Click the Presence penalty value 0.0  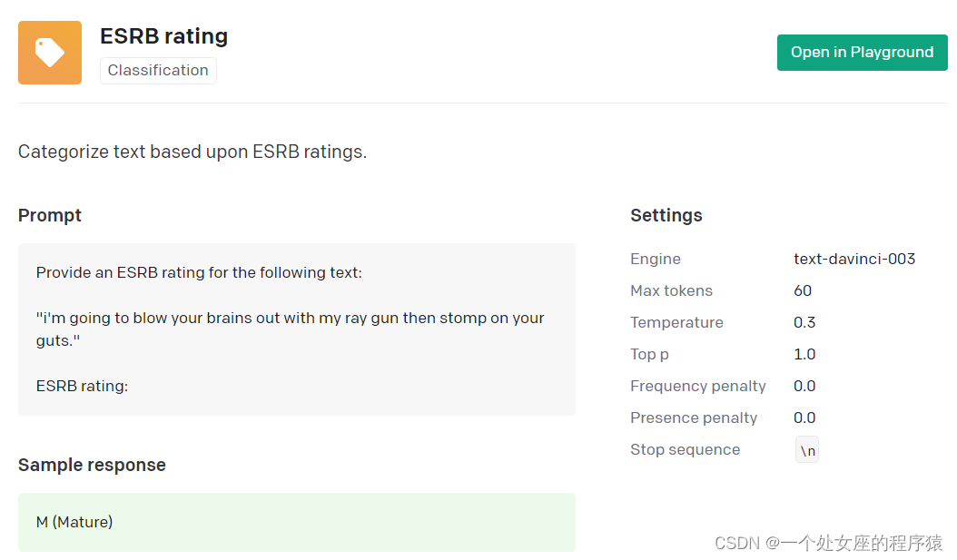pyautogui.click(x=804, y=418)
